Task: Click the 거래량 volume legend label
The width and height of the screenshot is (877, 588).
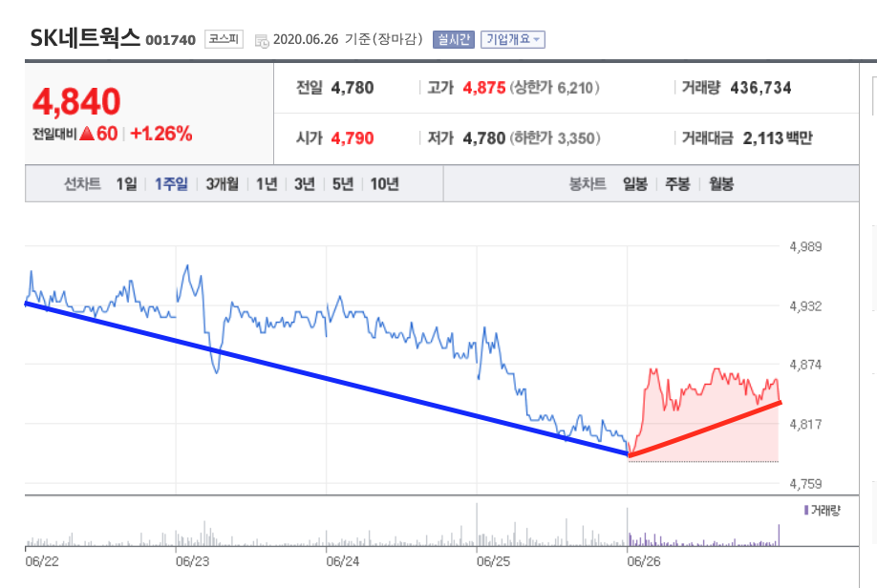Action: [825, 511]
